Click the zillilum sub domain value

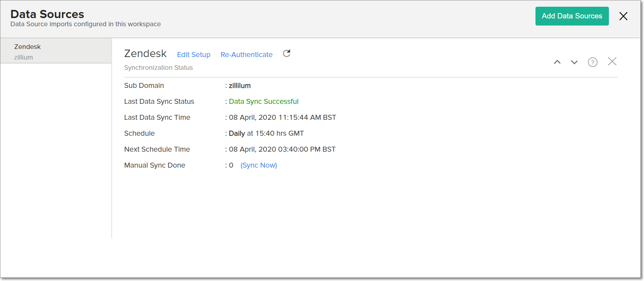(x=240, y=85)
